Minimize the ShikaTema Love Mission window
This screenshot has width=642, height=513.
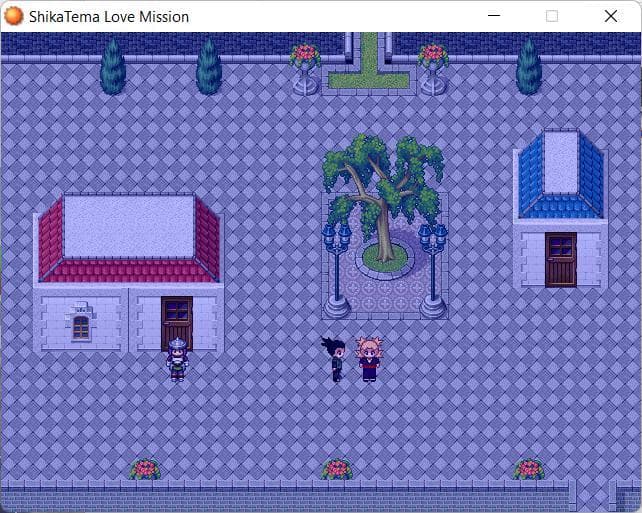494,16
